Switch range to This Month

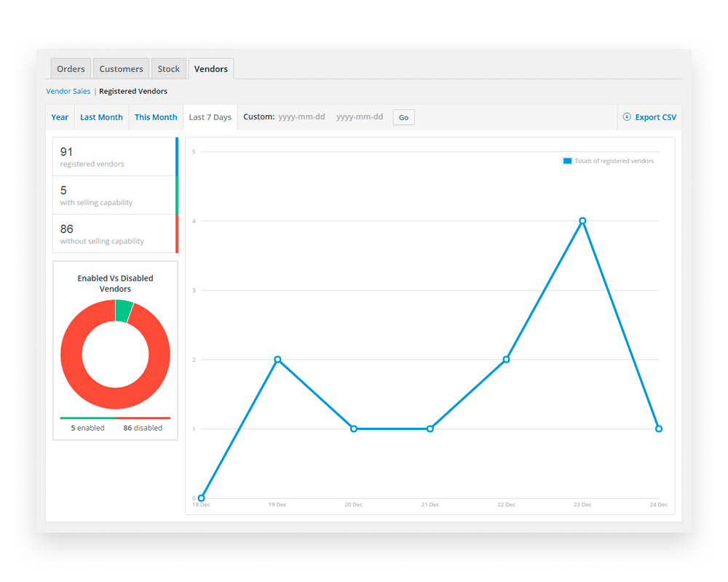(x=156, y=117)
